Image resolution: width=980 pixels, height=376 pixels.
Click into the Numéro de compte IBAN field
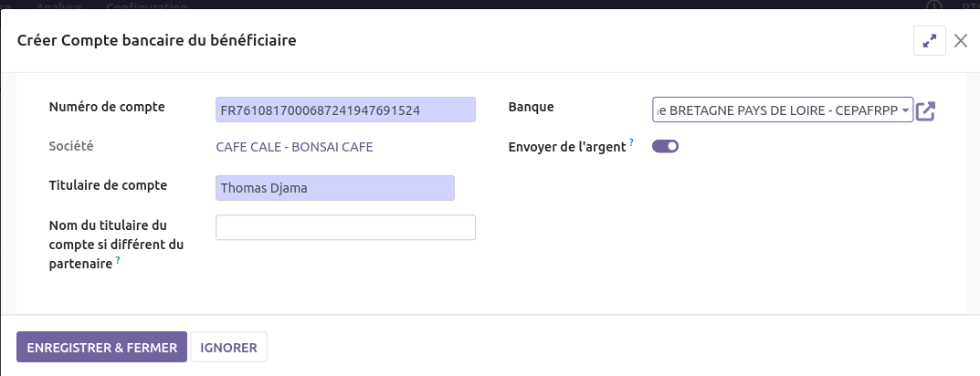[345, 110]
